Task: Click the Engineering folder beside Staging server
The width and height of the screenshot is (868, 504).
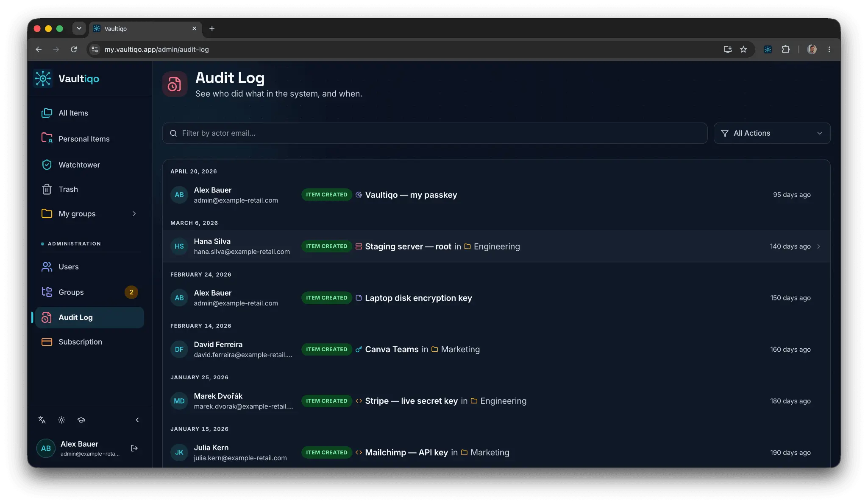Action: click(x=492, y=246)
